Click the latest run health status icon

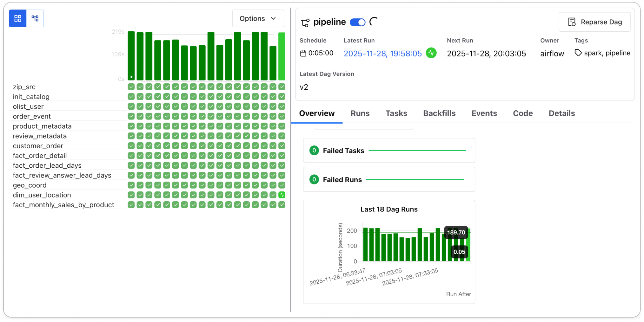pos(431,53)
